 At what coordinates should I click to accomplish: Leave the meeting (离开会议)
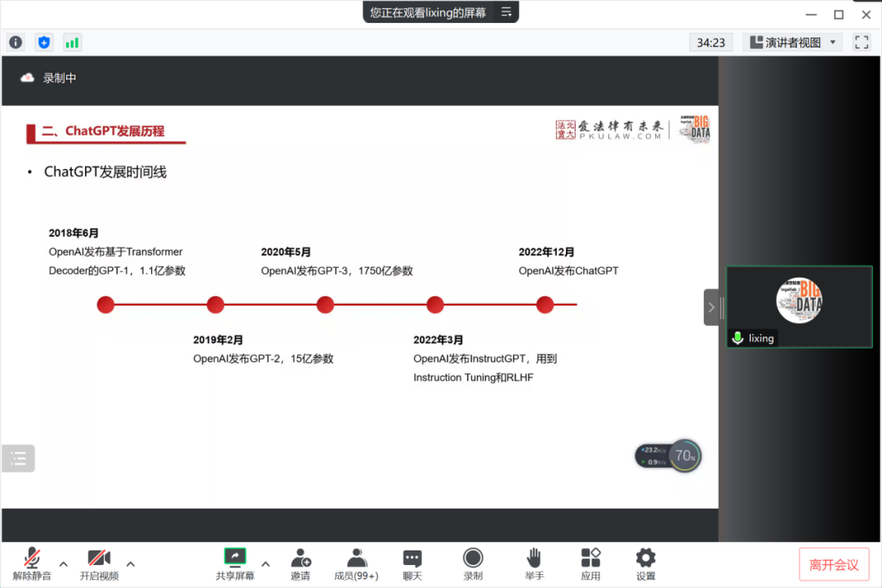[x=834, y=564]
